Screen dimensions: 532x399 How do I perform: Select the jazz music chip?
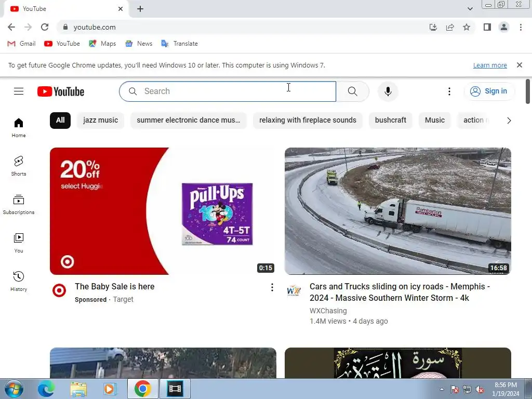pos(100,120)
